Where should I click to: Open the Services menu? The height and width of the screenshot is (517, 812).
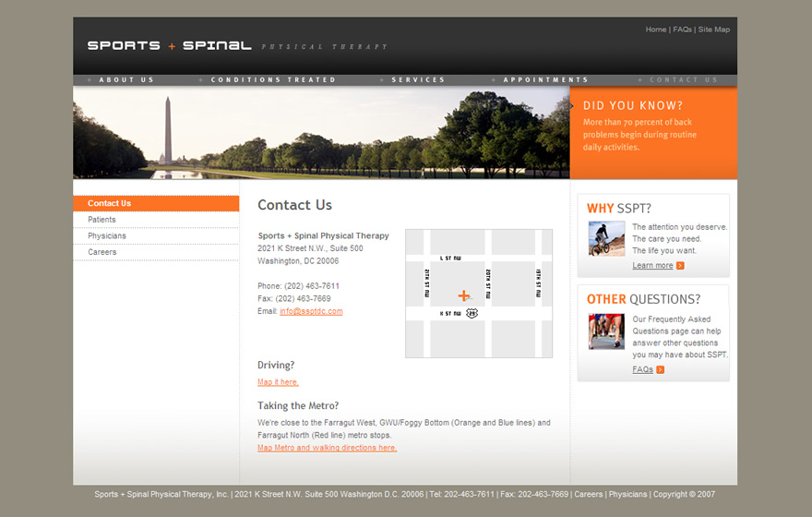[x=418, y=79]
